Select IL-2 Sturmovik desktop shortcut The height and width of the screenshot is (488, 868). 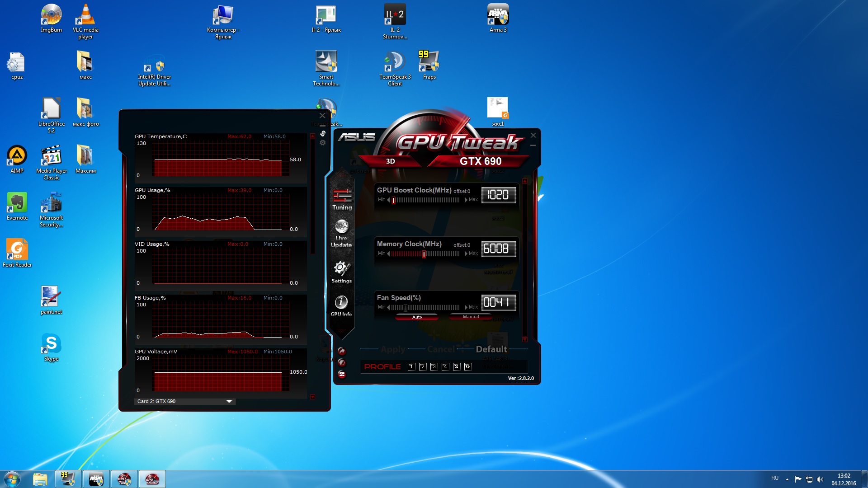tap(395, 21)
